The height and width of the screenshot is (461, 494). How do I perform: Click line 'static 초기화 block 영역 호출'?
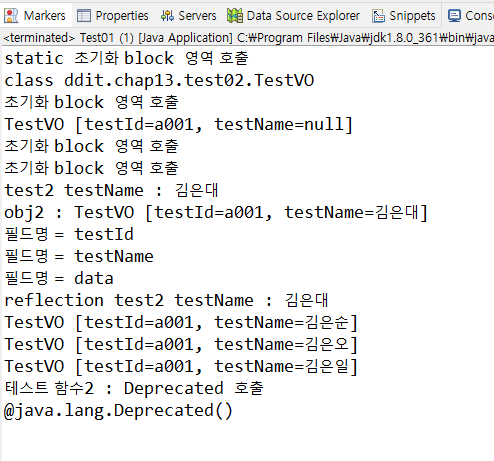coord(126,58)
